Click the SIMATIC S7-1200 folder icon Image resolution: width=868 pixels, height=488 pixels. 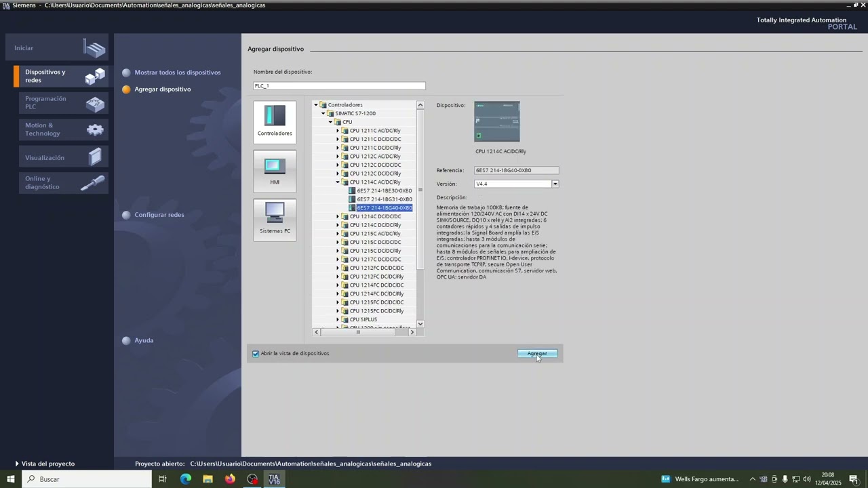[331, 113]
